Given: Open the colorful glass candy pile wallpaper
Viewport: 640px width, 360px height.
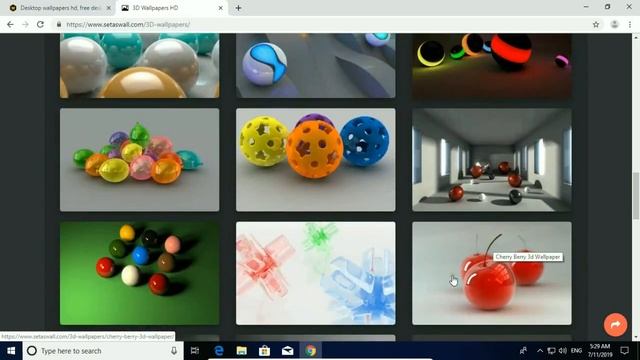Looking at the screenshot, I should pyautogui.click(x=139, y=160).
